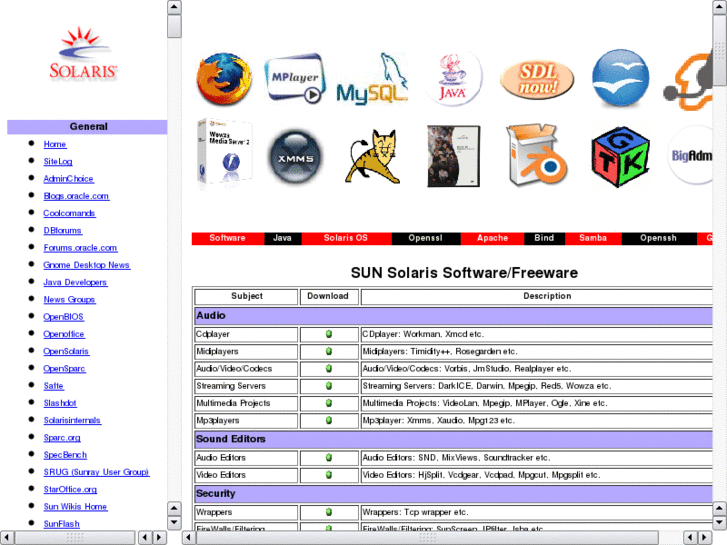Follow the SRUG (Sunray User Group) link
The height and width of the screenshot is (545, 727).
pos(96,472)
